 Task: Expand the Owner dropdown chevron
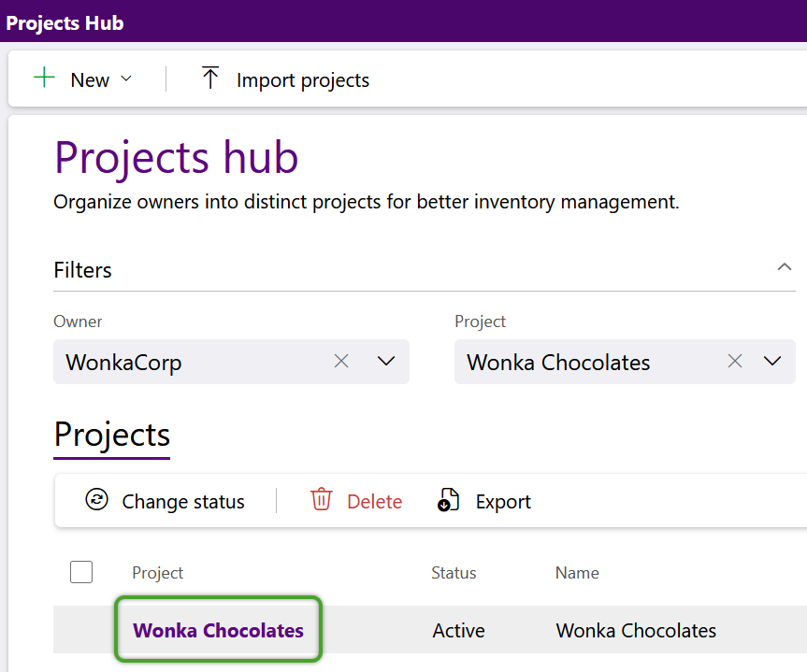(x=386, y=361)
